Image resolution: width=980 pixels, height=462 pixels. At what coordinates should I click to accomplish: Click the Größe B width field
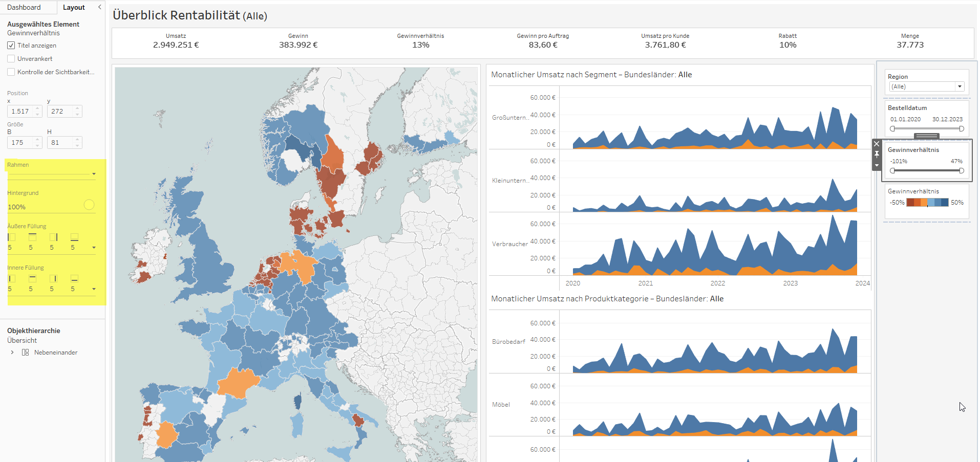[20, 142]
